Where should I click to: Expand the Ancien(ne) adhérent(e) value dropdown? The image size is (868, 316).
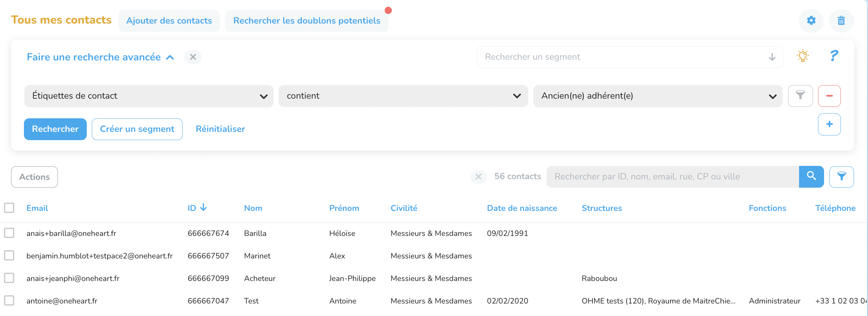(x=657, y=96)
